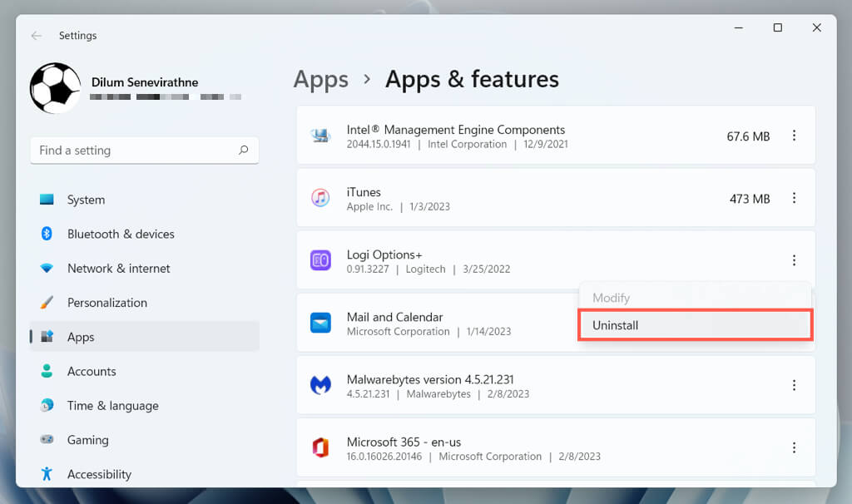The width and height of the screenshot is (852, 504).
Task: Open more options for iTunes
Action: [794, 198]
